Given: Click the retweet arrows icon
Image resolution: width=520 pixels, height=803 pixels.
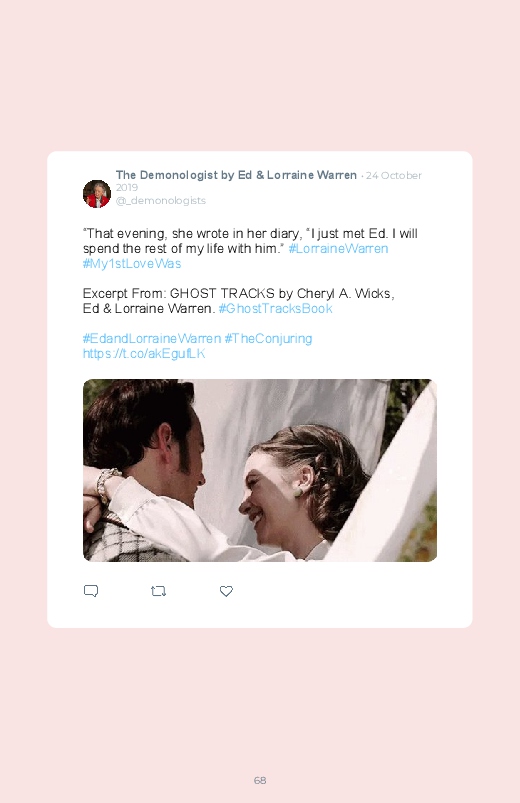Looking at the screenshot, I should pos(158,591).
